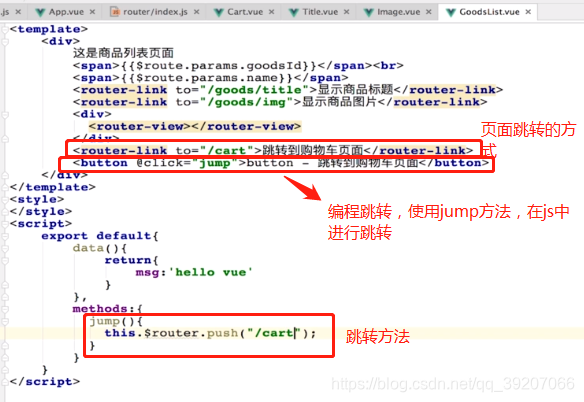
Task: Click the 显示商品图片 link text in code
Action: click(339, 102)
